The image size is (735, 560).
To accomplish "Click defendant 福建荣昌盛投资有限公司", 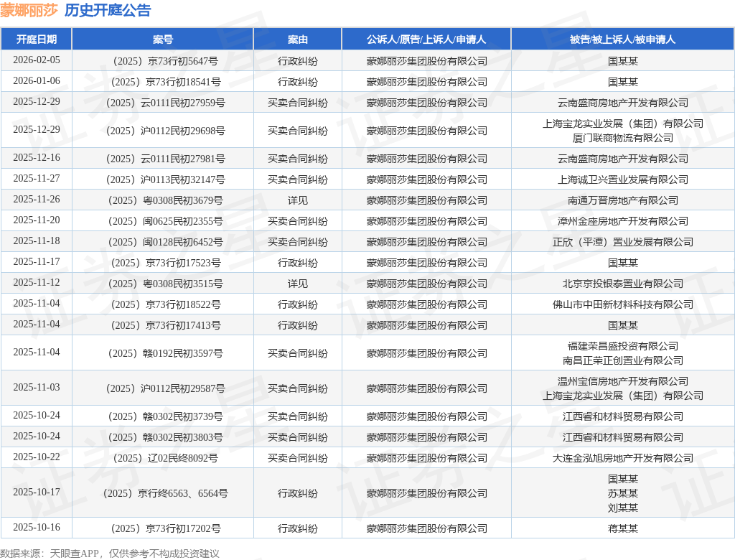I will [622, 346].
